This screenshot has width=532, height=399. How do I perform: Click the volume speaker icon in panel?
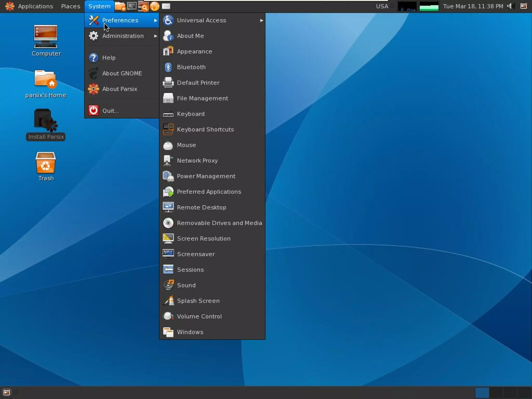(x=510, y=6)
